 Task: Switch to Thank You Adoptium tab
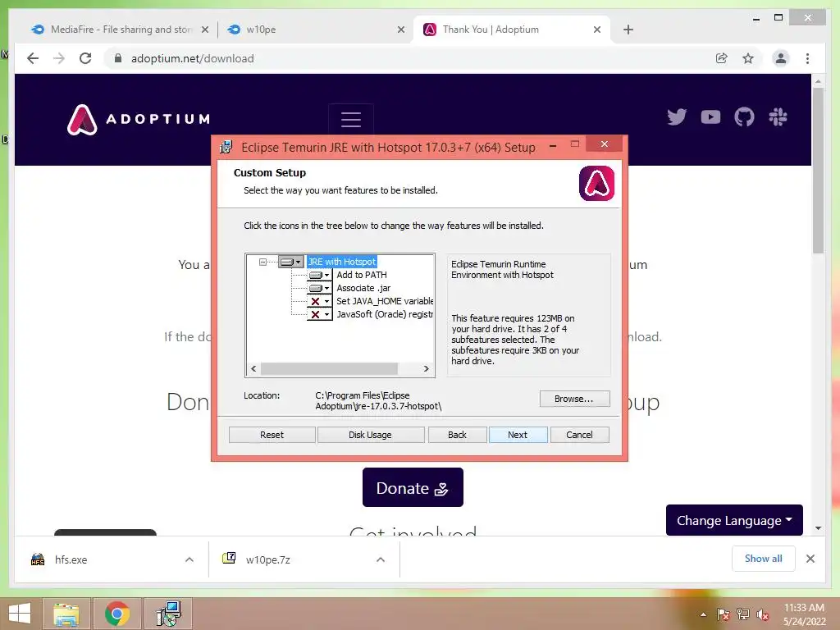(512, 30)
